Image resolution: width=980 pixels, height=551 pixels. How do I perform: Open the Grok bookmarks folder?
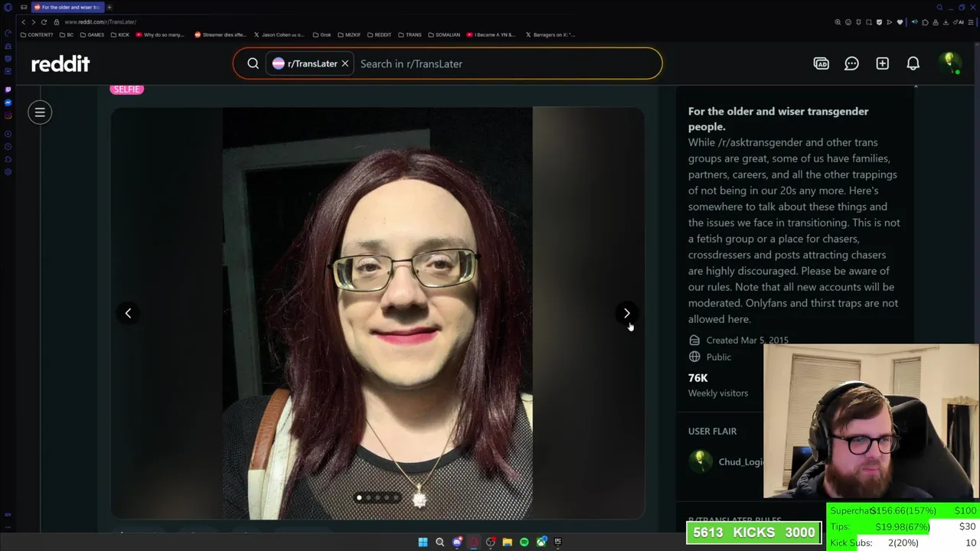(x=322, y=34)
